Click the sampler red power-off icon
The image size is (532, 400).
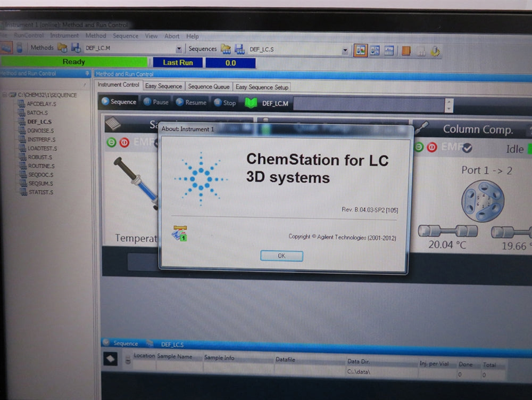pos(124,142)
